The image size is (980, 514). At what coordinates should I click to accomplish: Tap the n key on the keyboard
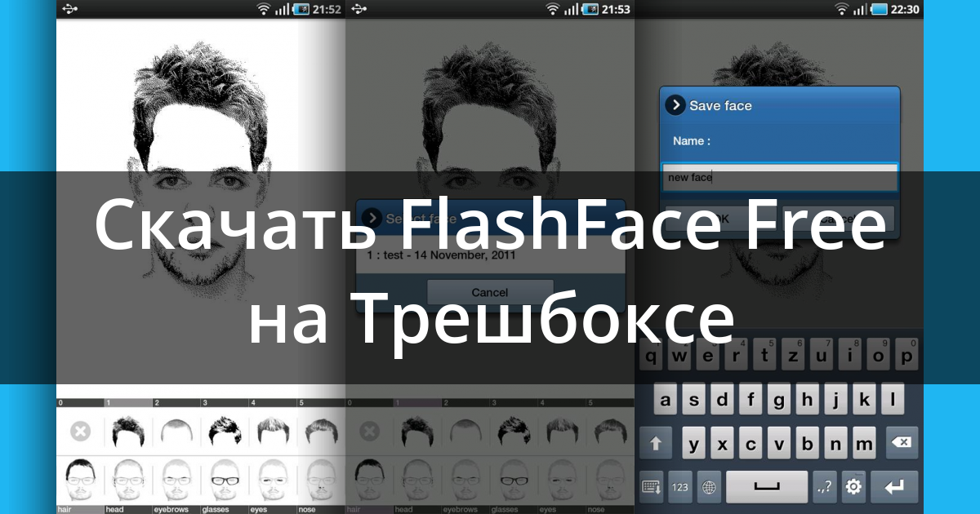[x=835, y=444]
